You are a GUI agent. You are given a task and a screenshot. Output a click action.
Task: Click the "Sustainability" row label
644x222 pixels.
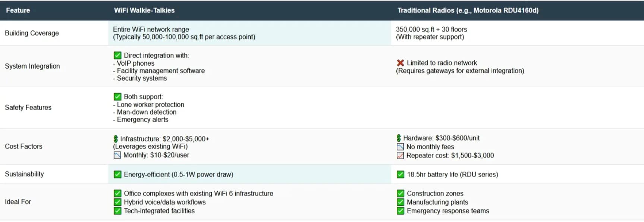24,174
